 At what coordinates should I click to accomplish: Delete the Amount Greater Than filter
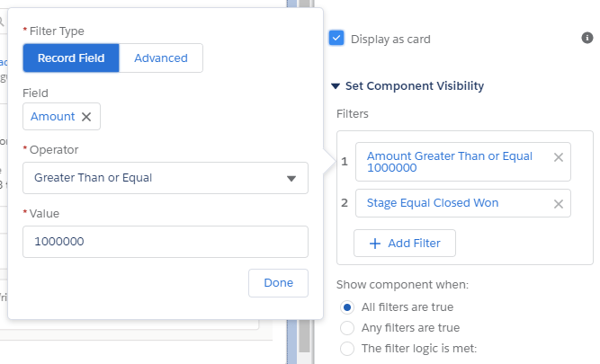pos(558,157)
